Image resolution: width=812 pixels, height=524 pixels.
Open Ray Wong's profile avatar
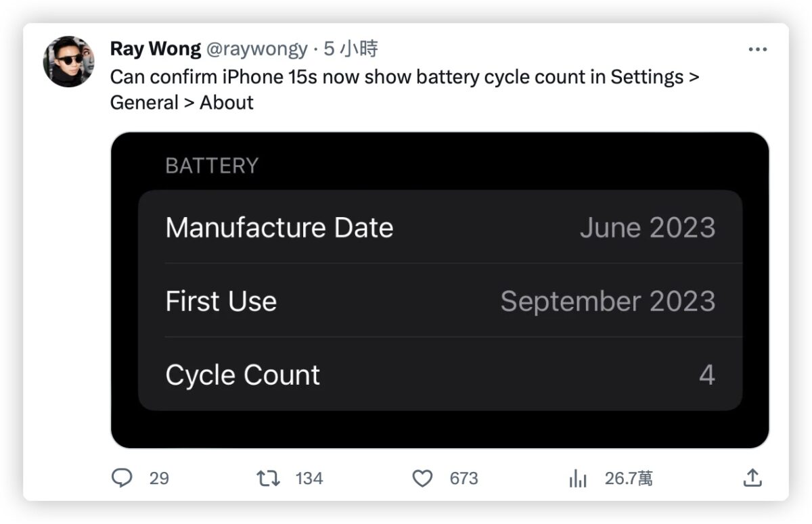point(68,62)
